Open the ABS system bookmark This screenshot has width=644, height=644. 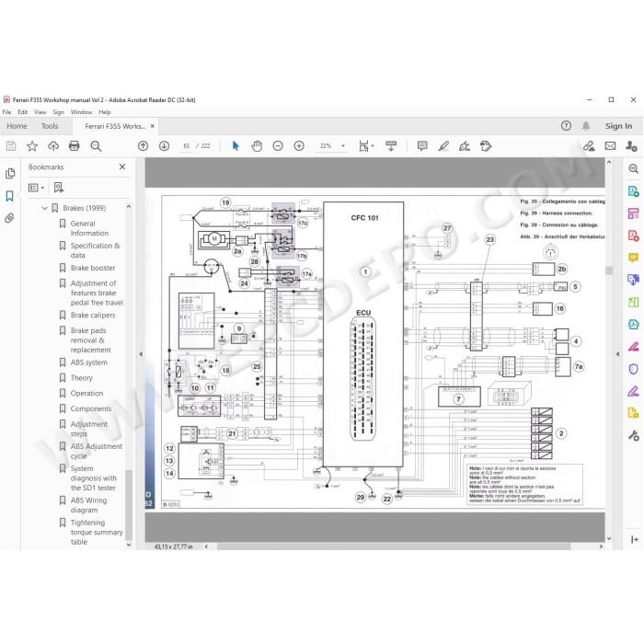tap(88, 362)
